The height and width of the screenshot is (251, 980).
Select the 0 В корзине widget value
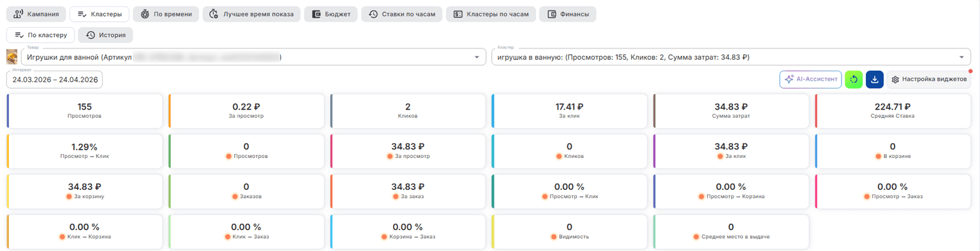click(x=893, y=147)
